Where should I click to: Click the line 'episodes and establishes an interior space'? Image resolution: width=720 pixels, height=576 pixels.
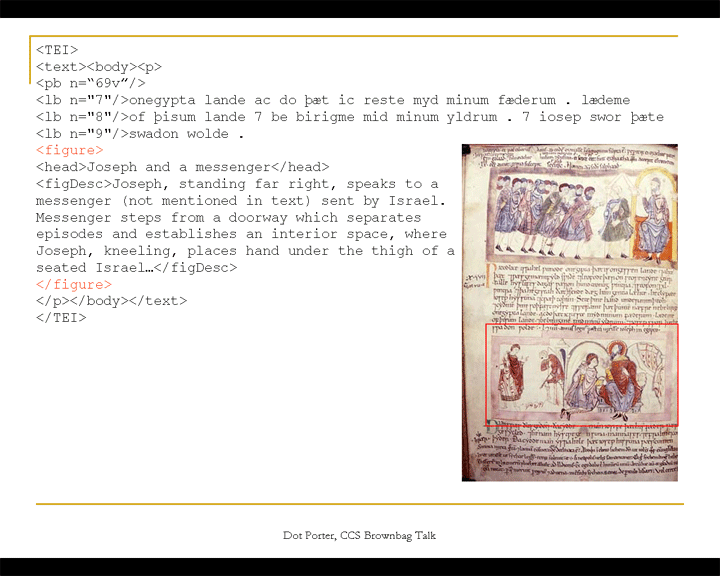pos(241,234)
